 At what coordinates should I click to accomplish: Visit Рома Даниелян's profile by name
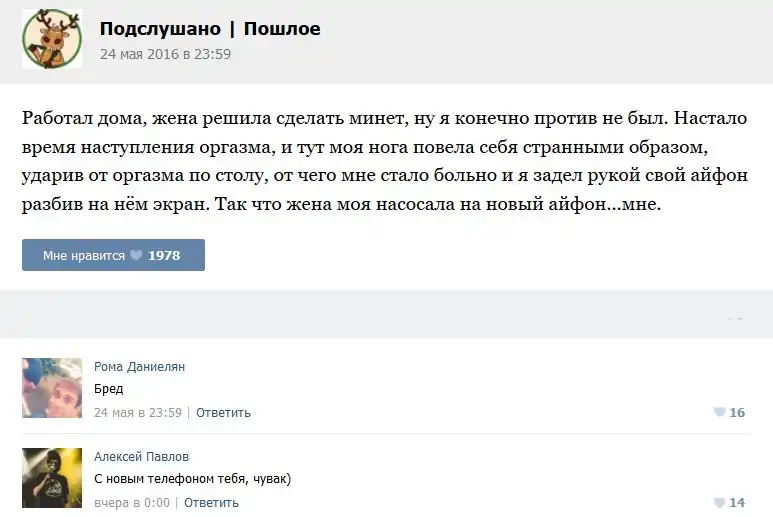pos(139,367)
